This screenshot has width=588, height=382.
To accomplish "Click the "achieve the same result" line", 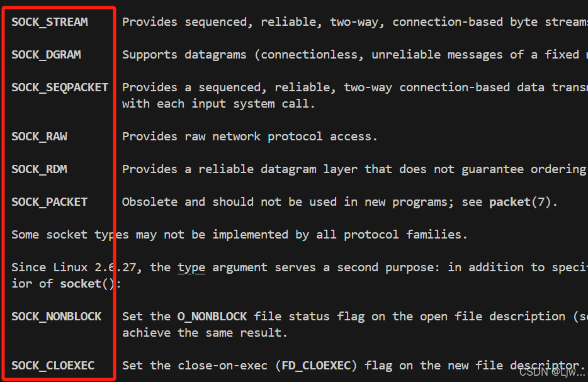I will pyautogui.click(x=205, y=333).
